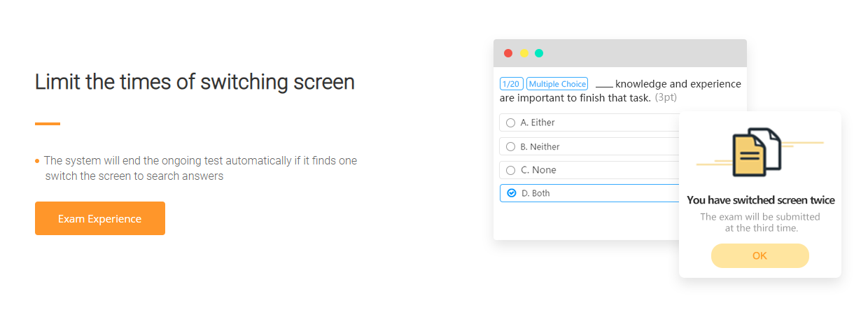
Task: Click the heading Limit the times of switching screen
Action: click(x=195, y=82)
